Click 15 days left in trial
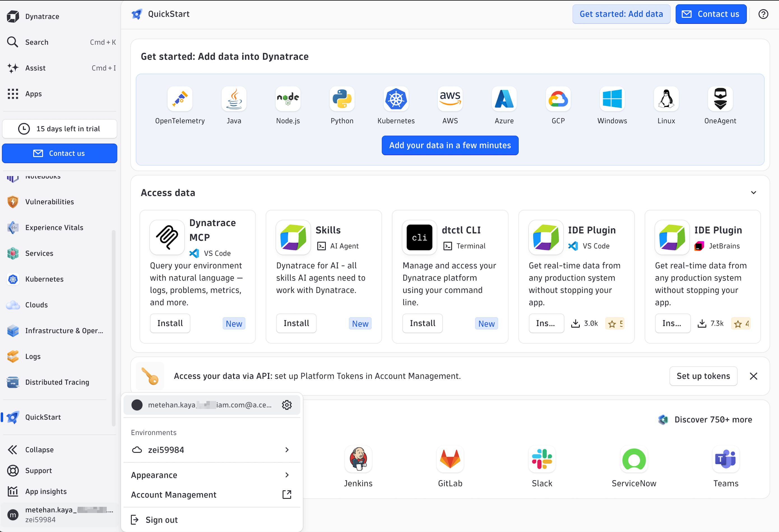The height and width of the screenshot is (532, 779). [60, 129]
